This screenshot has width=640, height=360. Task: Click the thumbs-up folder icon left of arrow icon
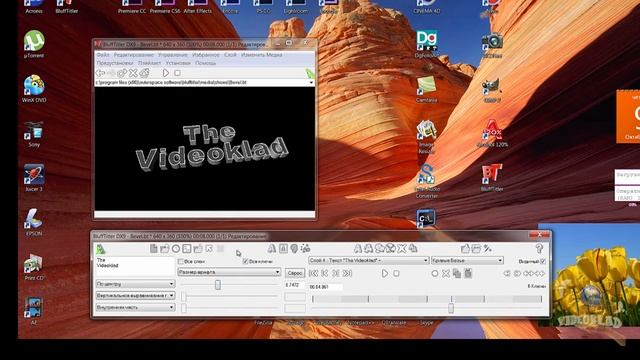pyautogui.click(x=198, y=249)
